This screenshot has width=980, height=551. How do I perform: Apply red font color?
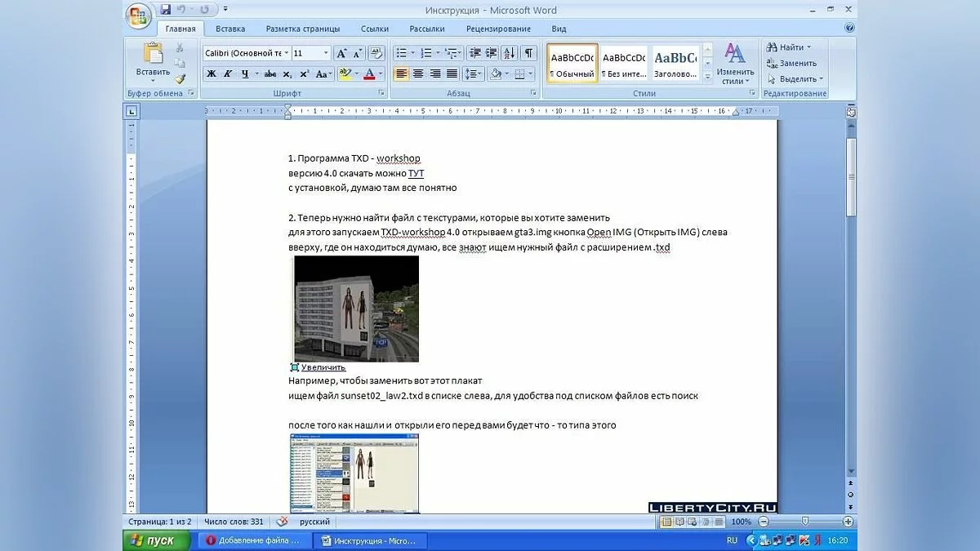368,74
